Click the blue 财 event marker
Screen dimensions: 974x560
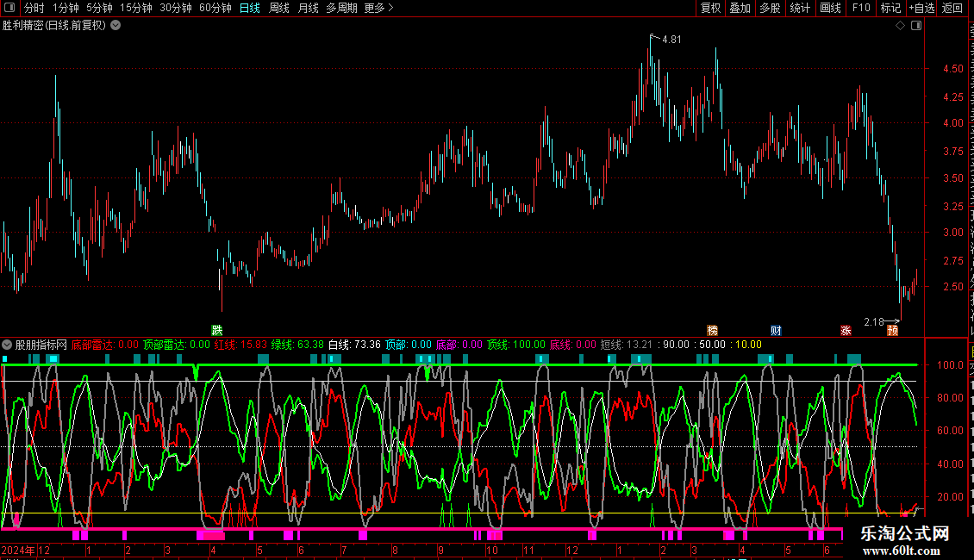pos(776,330)
